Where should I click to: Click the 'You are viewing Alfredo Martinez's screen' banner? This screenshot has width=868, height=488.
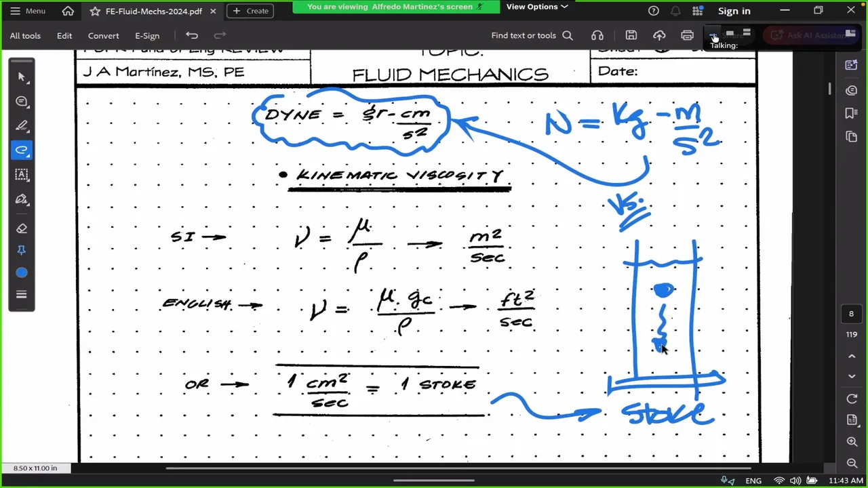[x=396, y=7]
